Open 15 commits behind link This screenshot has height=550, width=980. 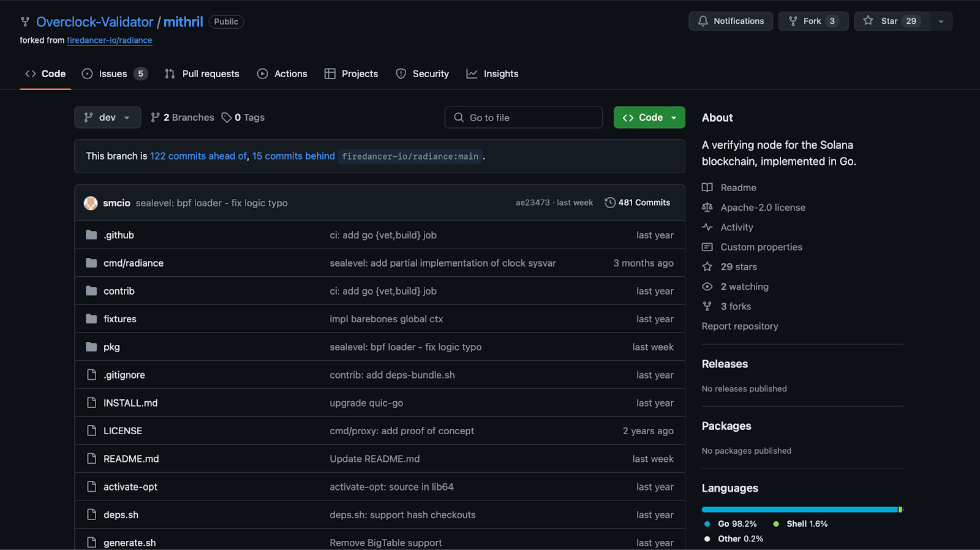(x=293, y=156)
